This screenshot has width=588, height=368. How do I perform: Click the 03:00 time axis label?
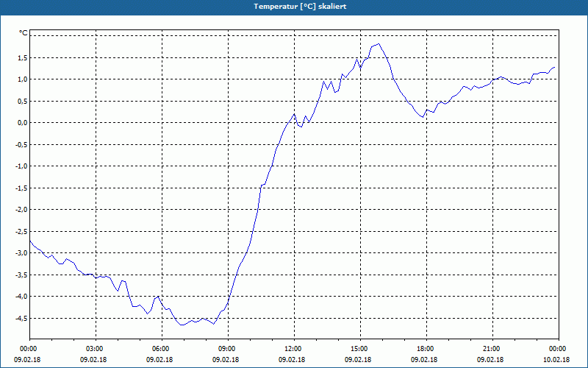point(94,349)
